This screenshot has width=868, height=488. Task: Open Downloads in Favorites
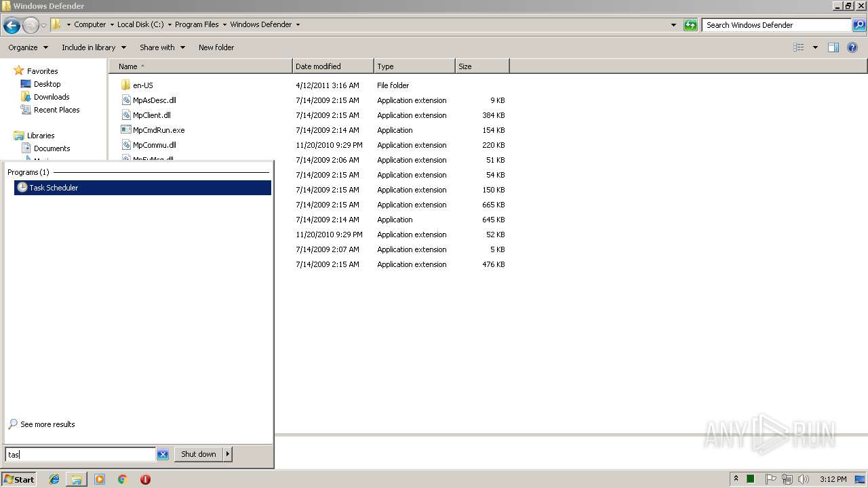pyautogui.click(x=52, y=97)
